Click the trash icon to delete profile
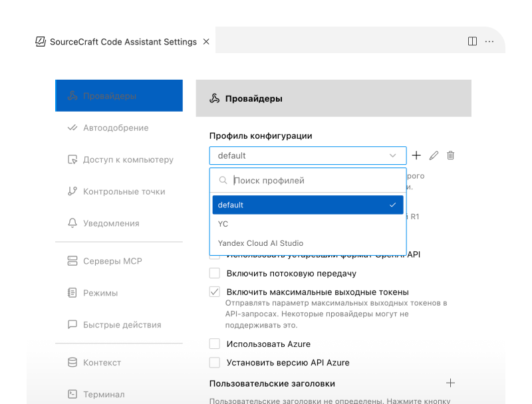Screen dimensions: 532x404 point(451,155)
